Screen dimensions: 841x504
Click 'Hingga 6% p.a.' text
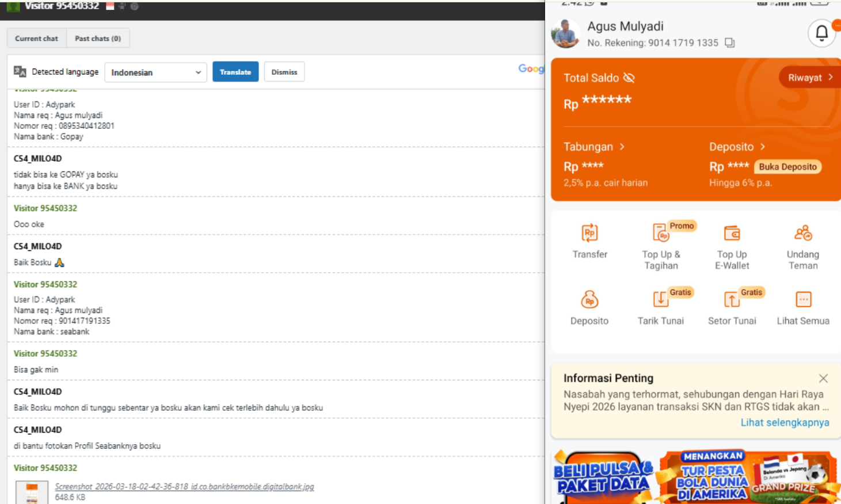coord(741,183)
